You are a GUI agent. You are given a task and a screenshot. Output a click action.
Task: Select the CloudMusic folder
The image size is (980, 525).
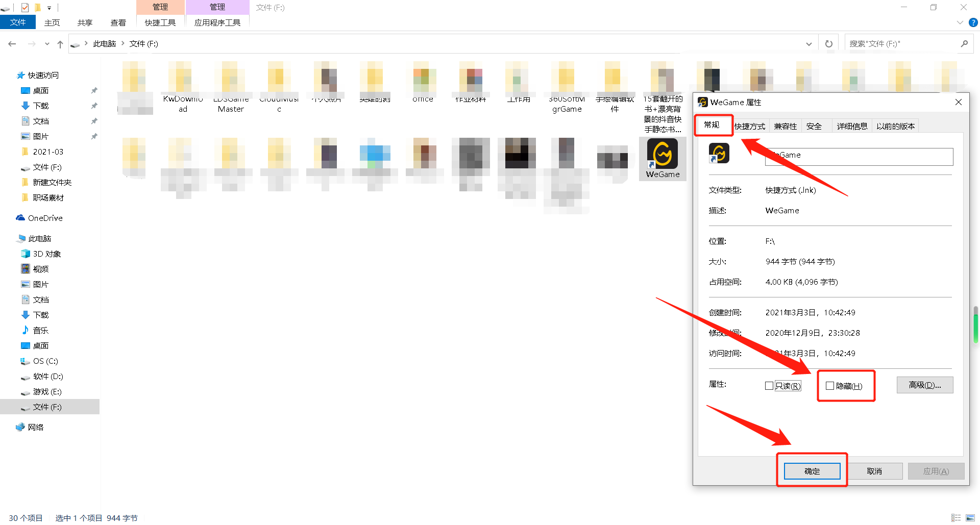tap(279, 87)
